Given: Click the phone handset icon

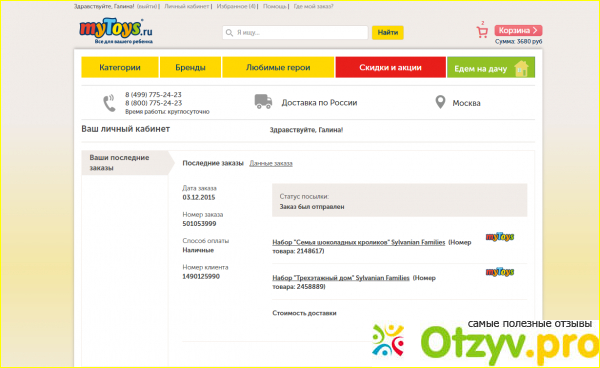Looking at the screenshot, I should pyautogui.click(x=109, y=103).
